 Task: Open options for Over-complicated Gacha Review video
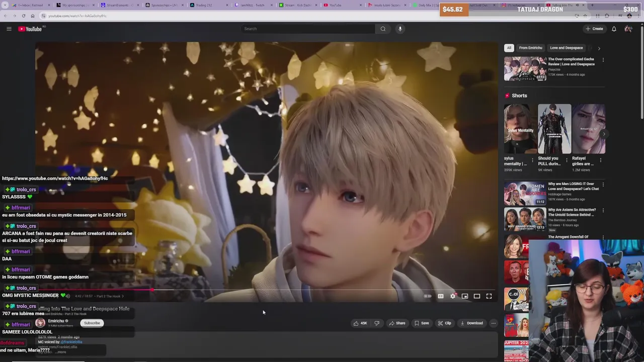click(x=603, y=60)
